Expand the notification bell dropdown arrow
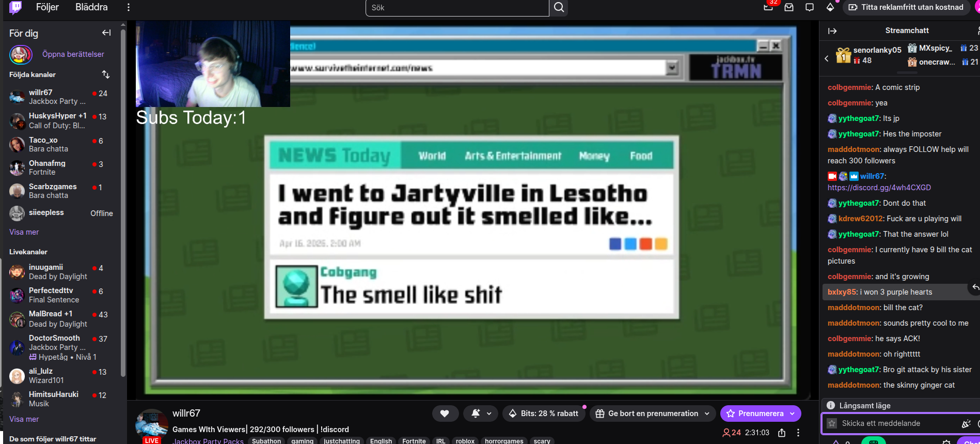The height and width of the screenshot is (444, 980). [489, 414]
